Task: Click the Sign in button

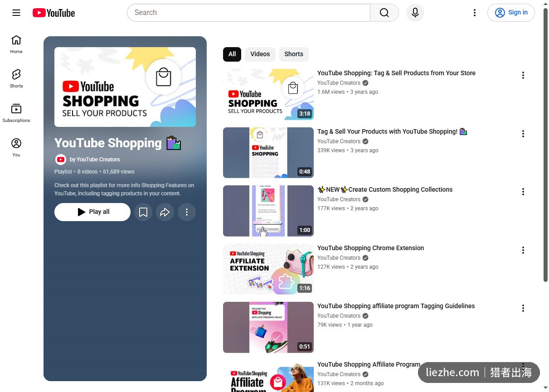Action: click(511, 13)
